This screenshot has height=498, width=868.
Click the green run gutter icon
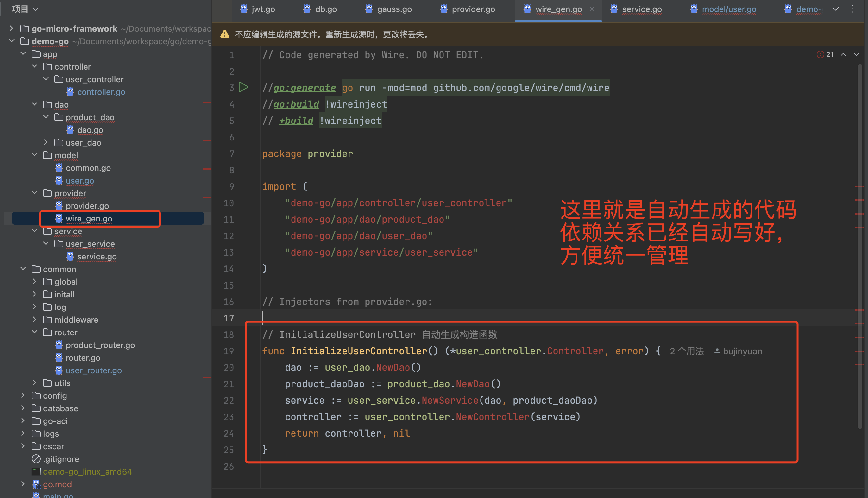[243, 87]
